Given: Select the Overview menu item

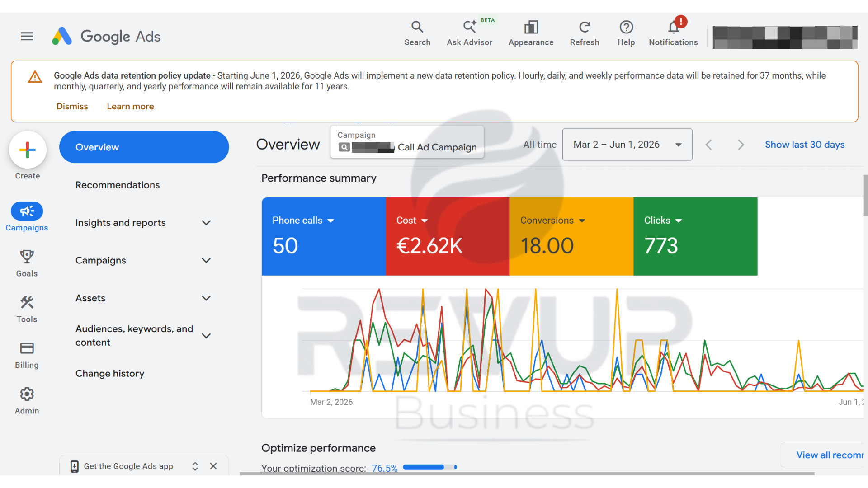Looking at the screenshot, I should [144, 147].
